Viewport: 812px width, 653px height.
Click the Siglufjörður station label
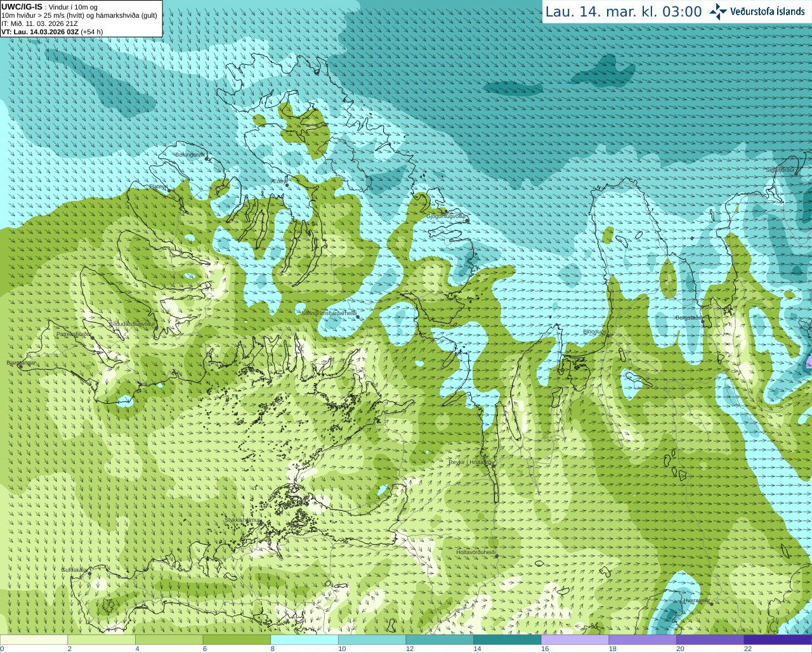click(780, 170)
